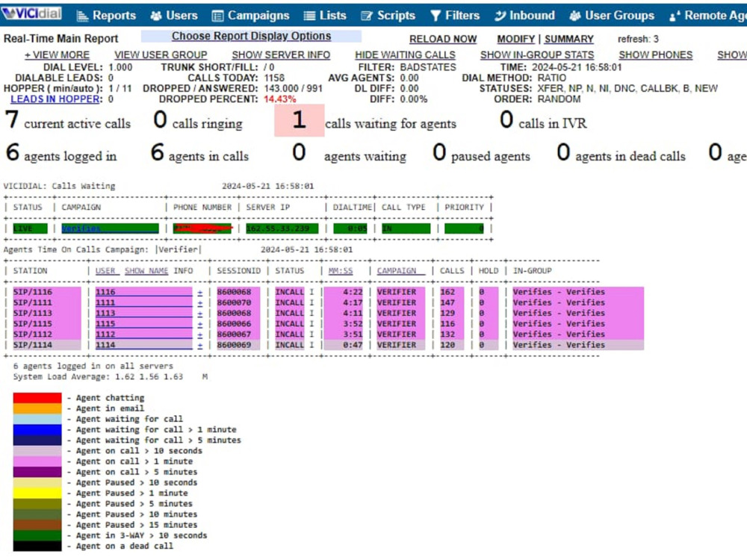Click calls count 162
Image resolution: width=747 pixels, height=560 pixels.
[x=447, y=292]
